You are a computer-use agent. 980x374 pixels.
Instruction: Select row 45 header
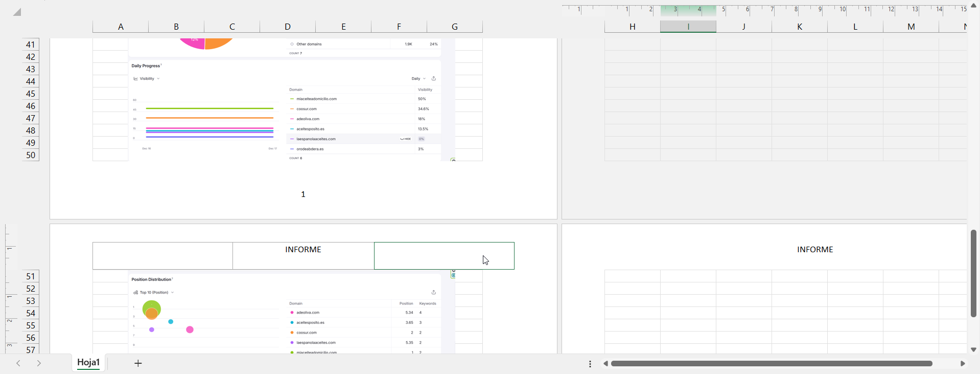pos(31,94)
